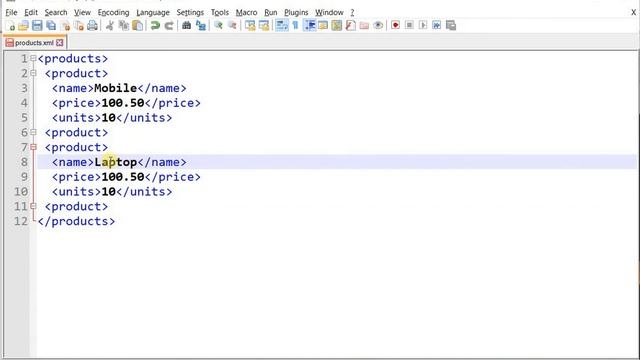Open the Search menu
Screen dimensions: 640x360
[x=56, y=13]
